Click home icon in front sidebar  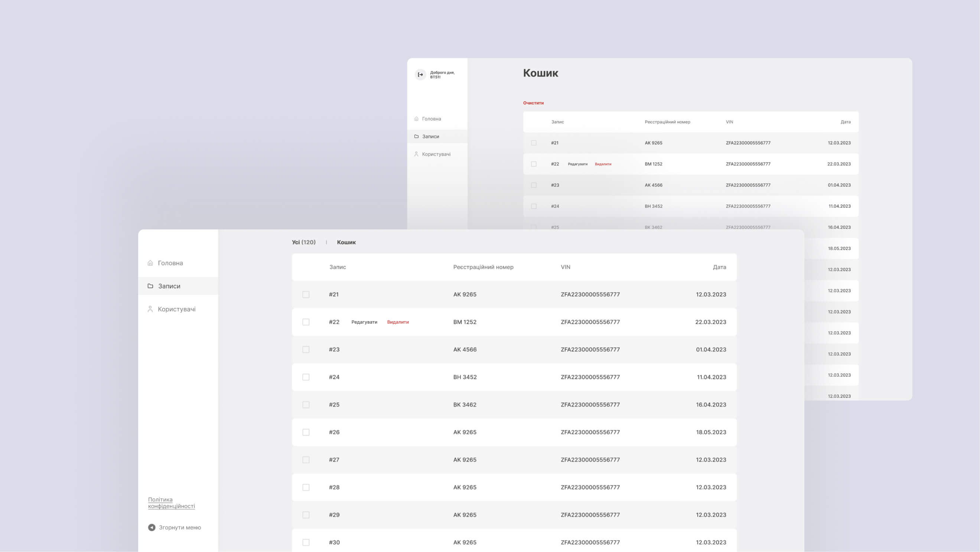pos(150,263)
